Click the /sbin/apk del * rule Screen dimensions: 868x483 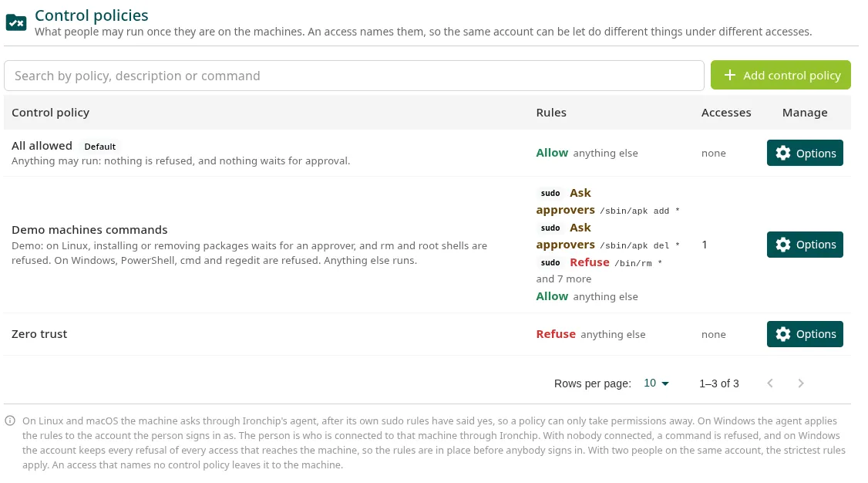coord(607,237)
